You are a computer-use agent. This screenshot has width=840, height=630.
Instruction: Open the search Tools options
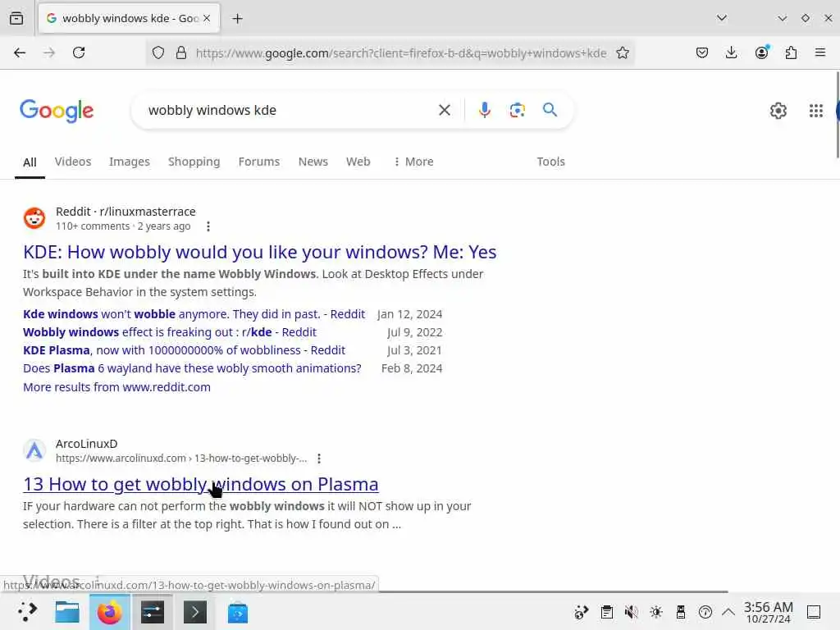tap(550, 162)
